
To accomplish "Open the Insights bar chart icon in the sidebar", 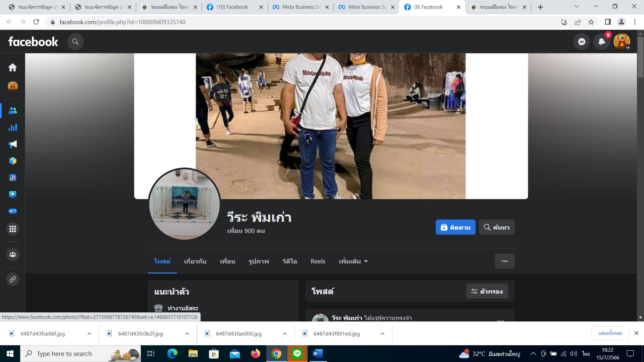I will click(13, 127).
